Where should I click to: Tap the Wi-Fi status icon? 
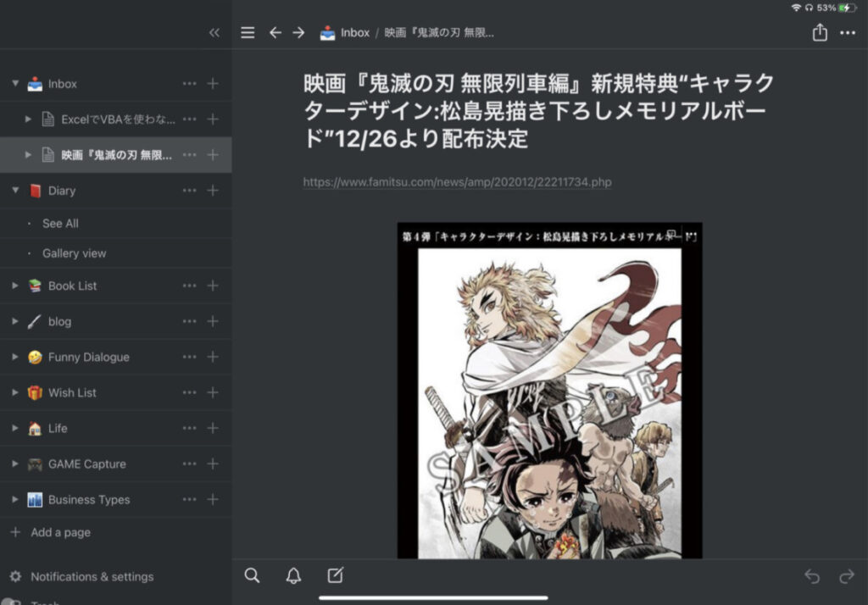[796, 8]
